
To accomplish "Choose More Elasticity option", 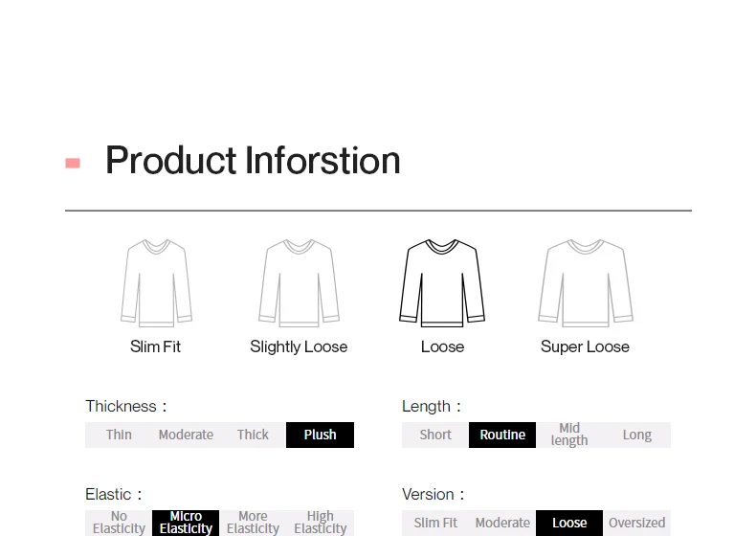I will click(x=253, y=523).
